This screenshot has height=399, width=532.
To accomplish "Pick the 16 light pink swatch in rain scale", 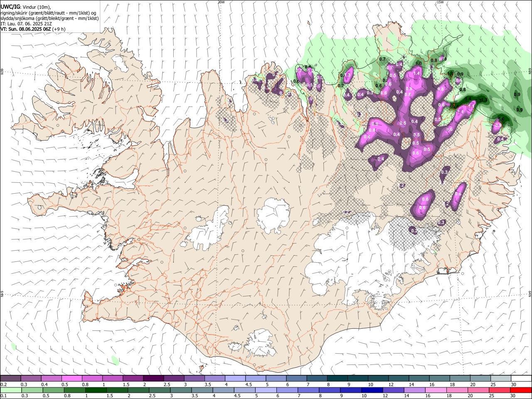I will 436,390.
